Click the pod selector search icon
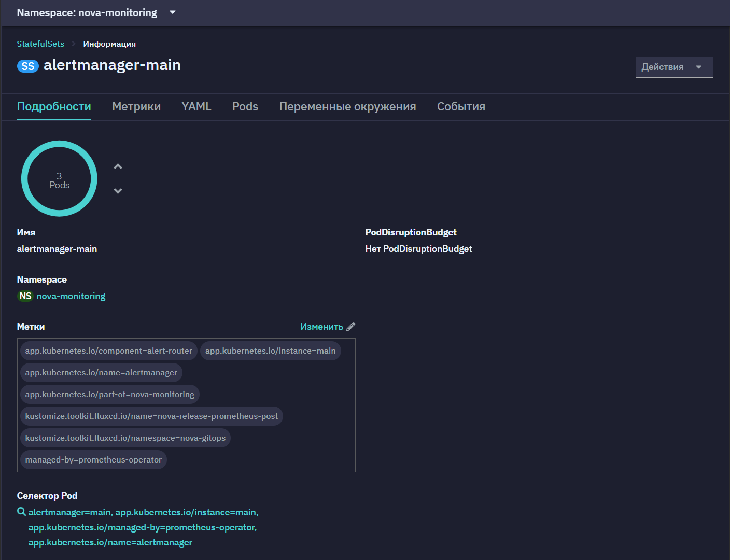Screen dimensions: 730x560 tap(22, 512)
